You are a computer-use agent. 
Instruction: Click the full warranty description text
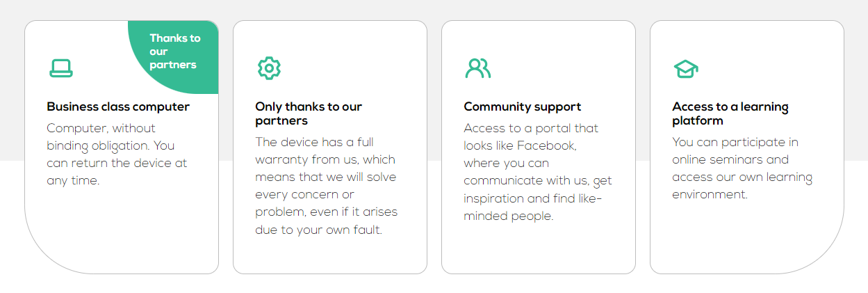[326, 185]
